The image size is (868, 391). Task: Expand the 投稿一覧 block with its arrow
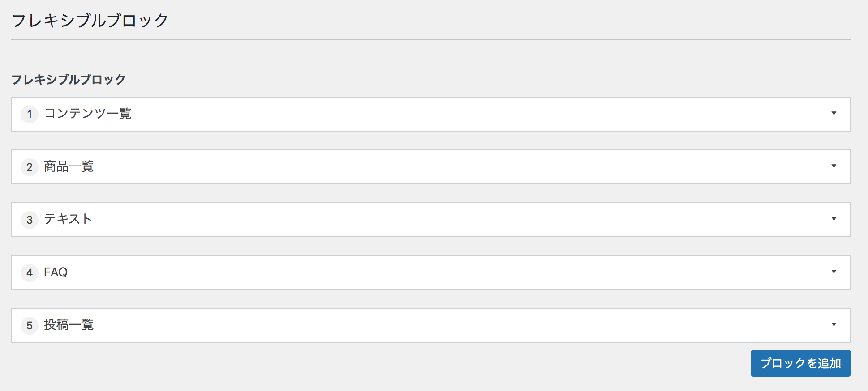tap(834, 325)
